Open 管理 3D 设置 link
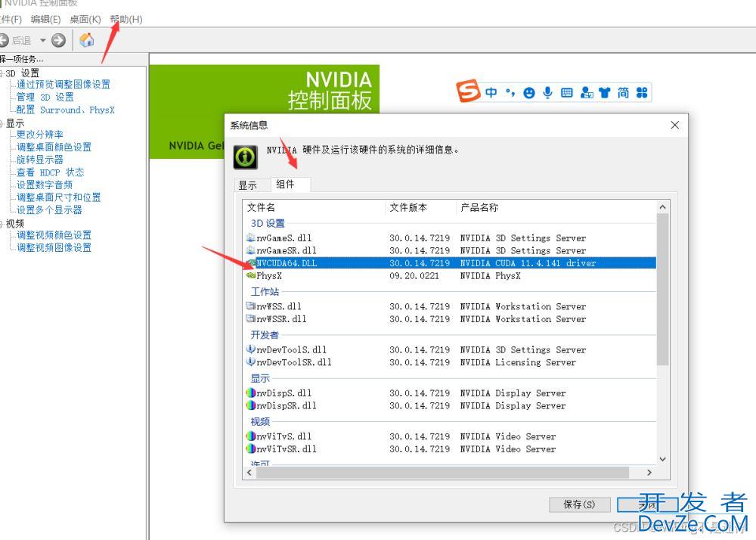 coord(45,97)
